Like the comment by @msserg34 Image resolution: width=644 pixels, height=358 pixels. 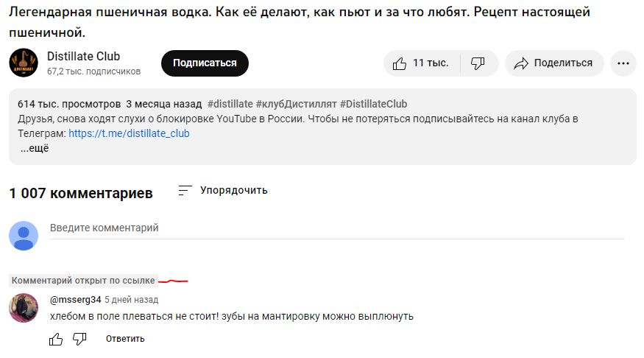click(x=56, y=339)
